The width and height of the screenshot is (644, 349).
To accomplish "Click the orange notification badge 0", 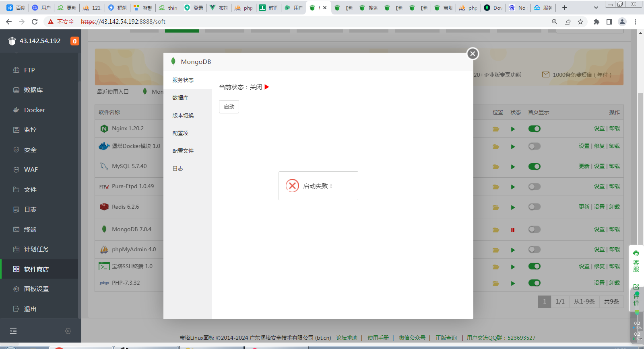I will tap(74, 41).
